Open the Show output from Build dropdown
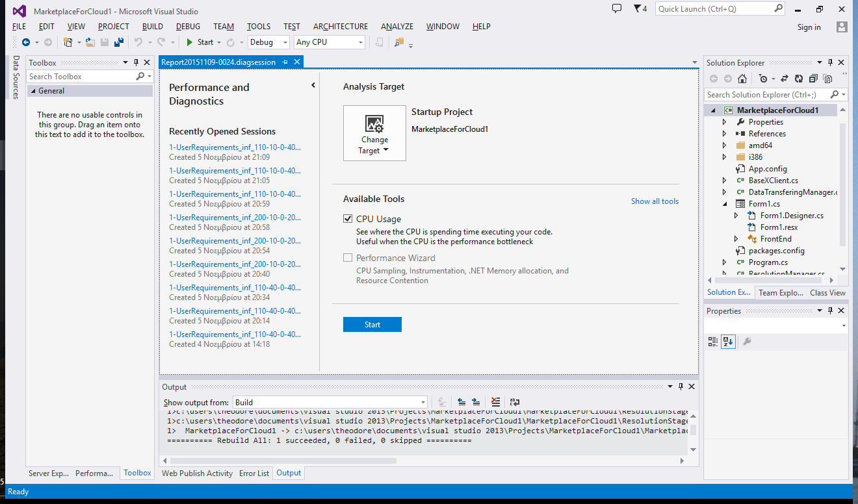 (x=330, y=403)
